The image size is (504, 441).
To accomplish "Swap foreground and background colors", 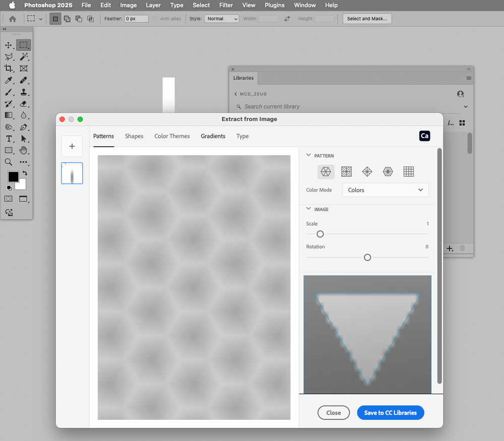I will tap(25, 173).
